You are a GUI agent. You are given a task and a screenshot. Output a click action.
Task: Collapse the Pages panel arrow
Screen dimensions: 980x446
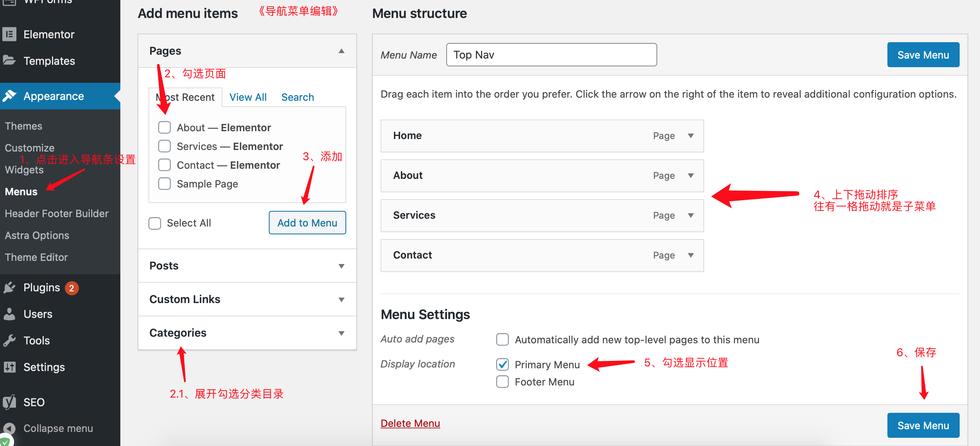[342, 51]
